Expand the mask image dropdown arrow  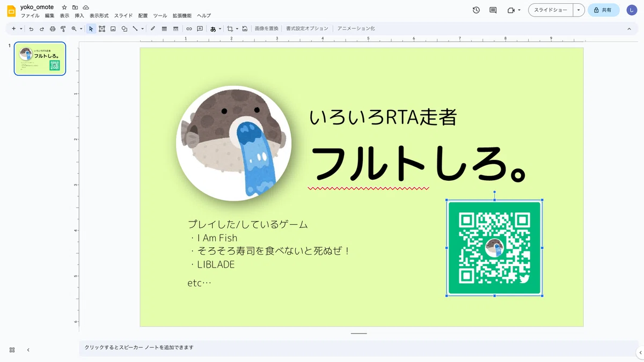[x=237, y=28]
